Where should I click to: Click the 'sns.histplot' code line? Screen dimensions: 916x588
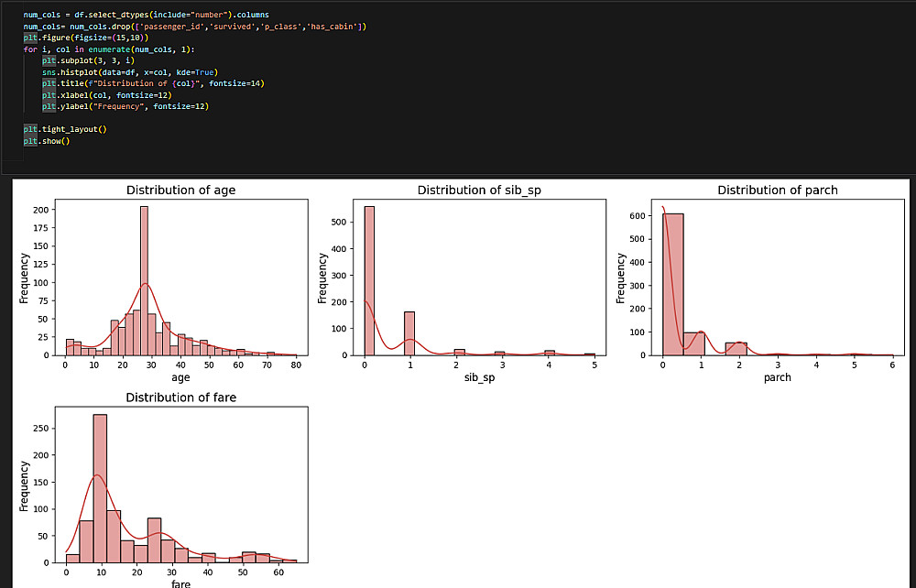130,72
